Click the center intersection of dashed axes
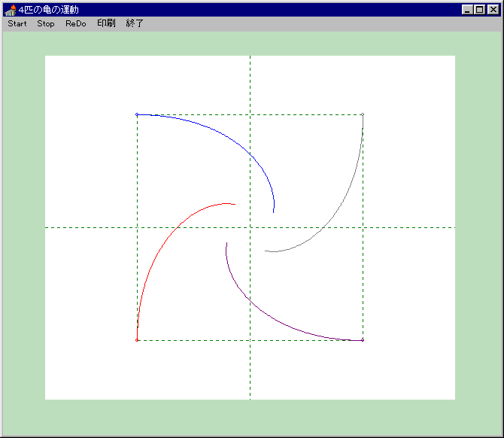Screen dimensions: 504x438 point(250,227)
